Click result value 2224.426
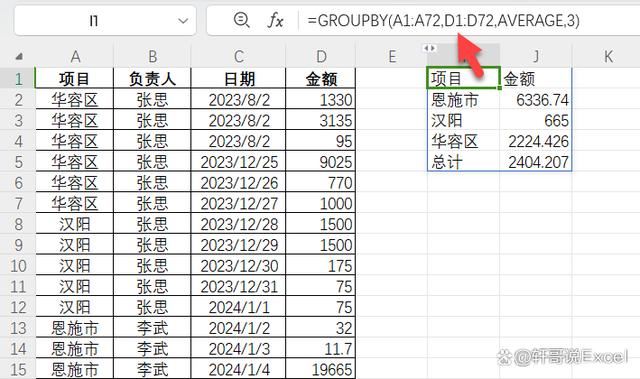 tap(536, 141)
